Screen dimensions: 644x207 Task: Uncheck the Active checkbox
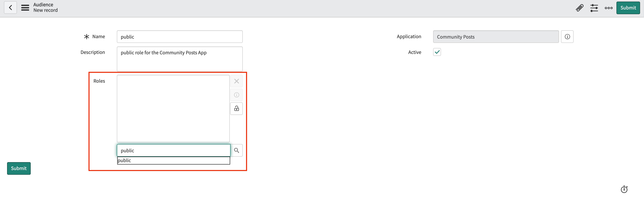[437, 52]
